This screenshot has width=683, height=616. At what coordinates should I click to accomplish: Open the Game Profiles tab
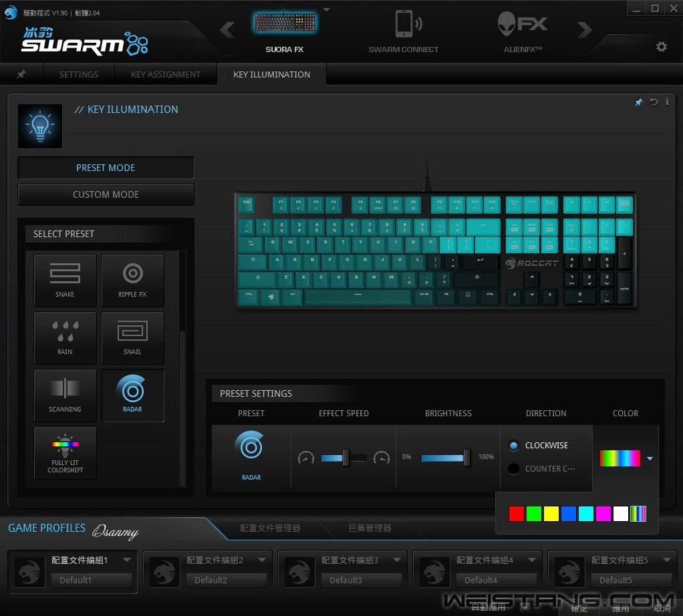point(47,528)
